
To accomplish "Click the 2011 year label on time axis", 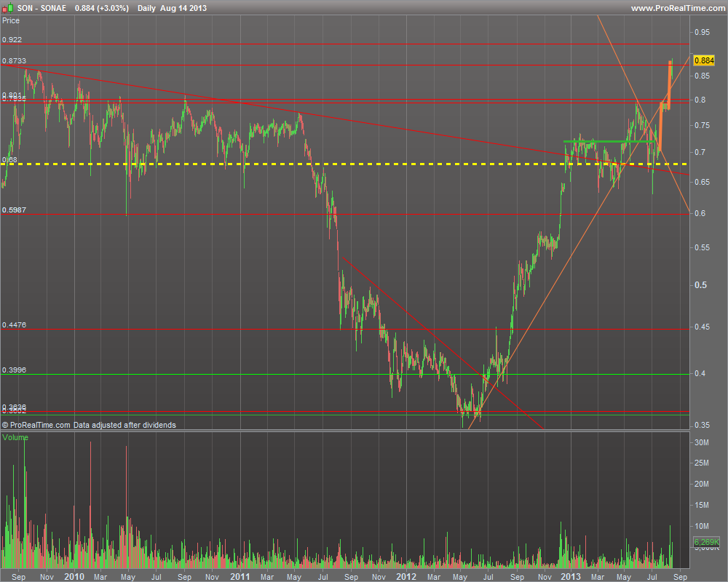I will (x=240, y=576).
